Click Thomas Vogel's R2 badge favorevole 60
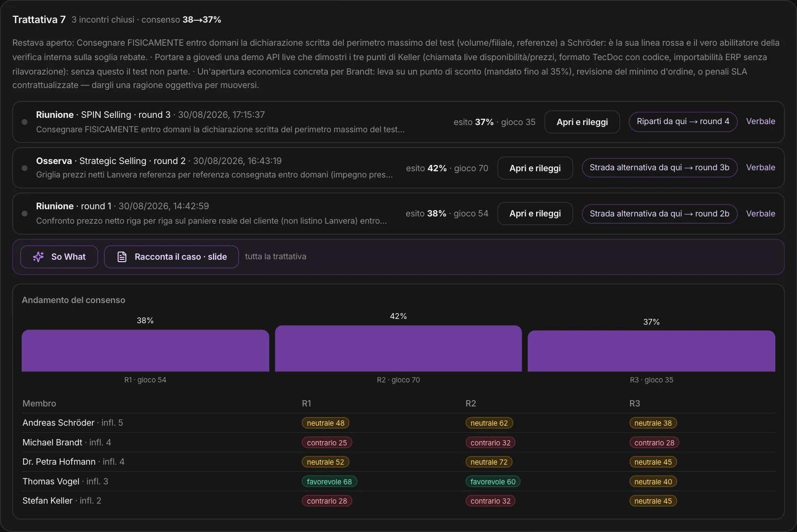 click(x=493, y=481)
